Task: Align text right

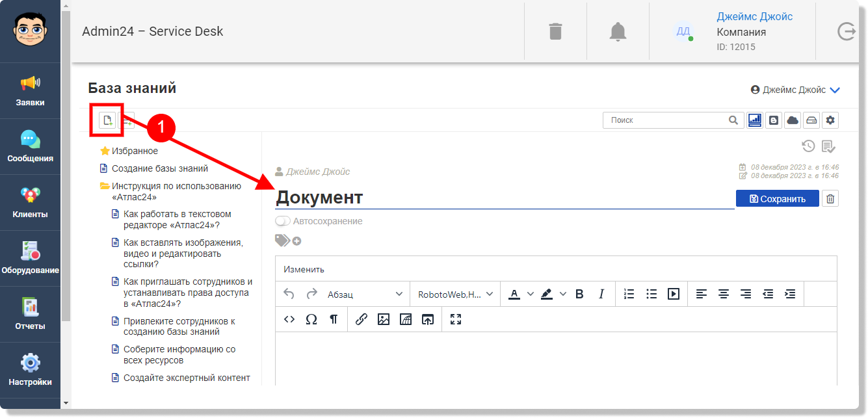Action: click(746, 294)
